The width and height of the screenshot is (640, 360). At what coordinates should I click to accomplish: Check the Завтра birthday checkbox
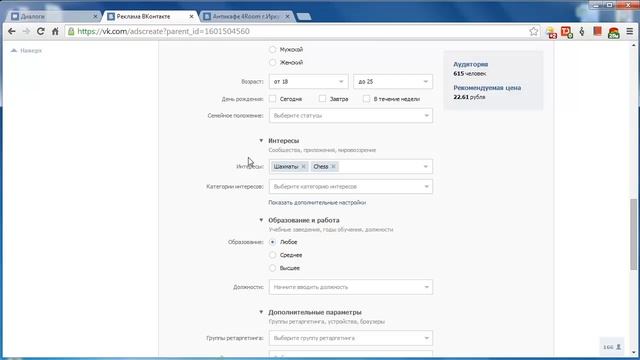322,99
